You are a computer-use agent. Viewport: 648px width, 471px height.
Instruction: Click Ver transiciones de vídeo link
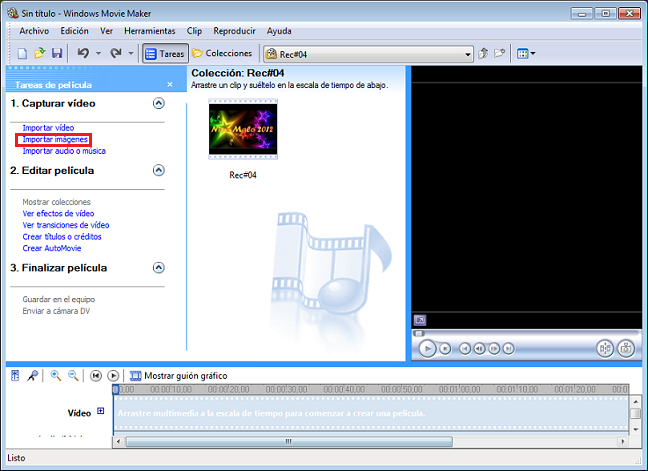pos(66,225)
